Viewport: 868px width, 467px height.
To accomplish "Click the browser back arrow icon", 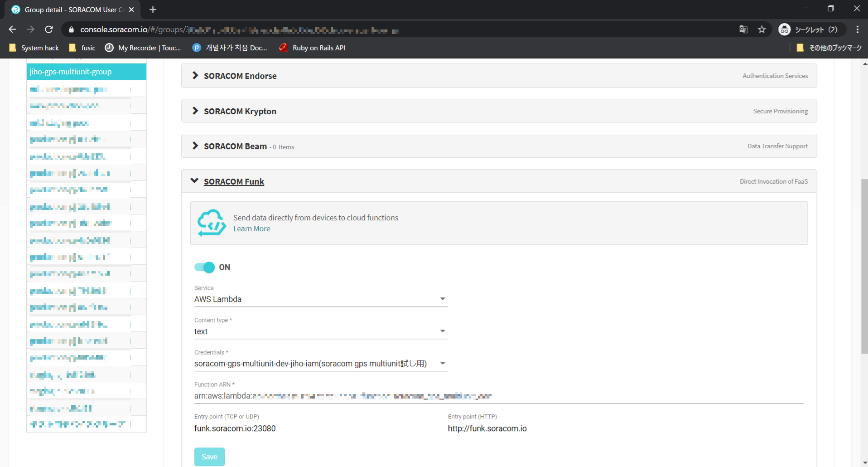I will (x=12, y=29).
